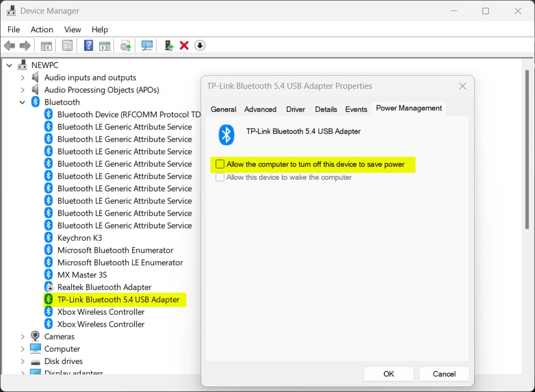
Task: Select the MX Master 3S Bluetooth icon
Action: tap(48, 275)
